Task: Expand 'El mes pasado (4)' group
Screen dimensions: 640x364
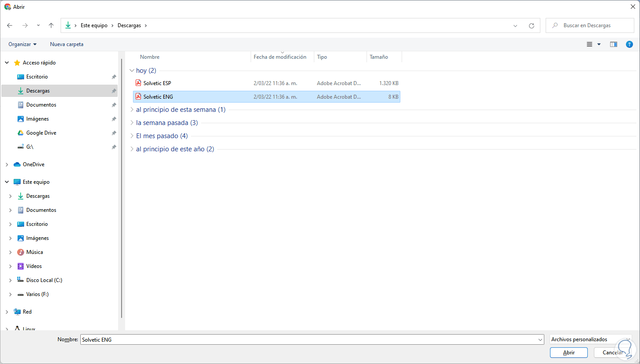Action: [x=132, y=136]
